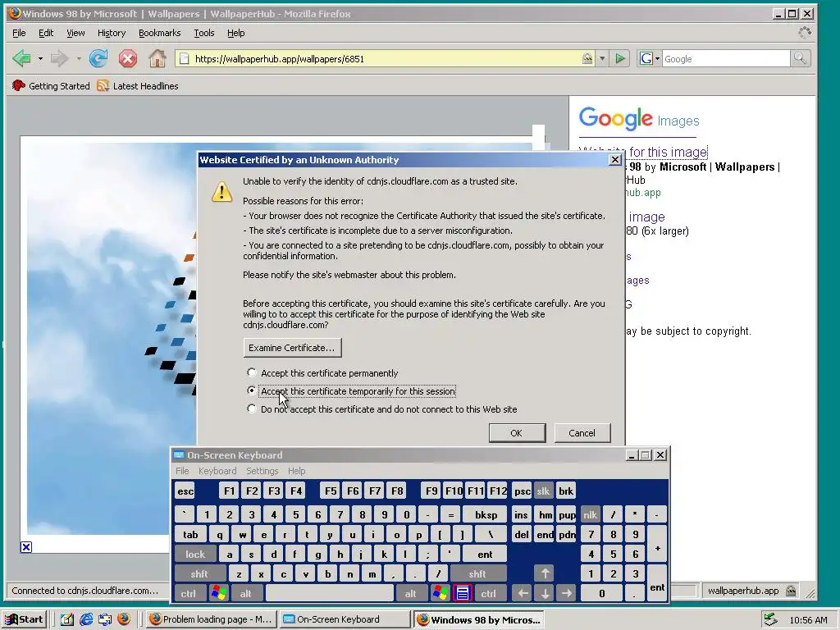Click the right arrow key on keyboard
This screenshot has width=840, height=630.
(x=566, y=593)
